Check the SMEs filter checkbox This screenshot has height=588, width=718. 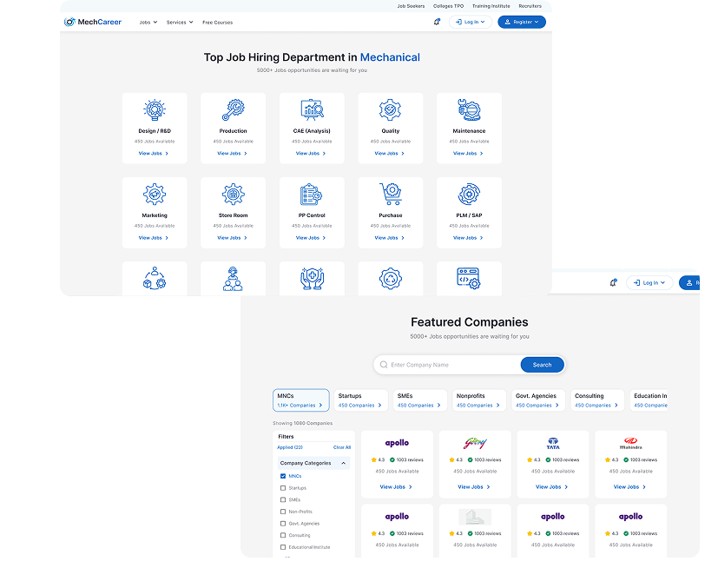[283, 500]
